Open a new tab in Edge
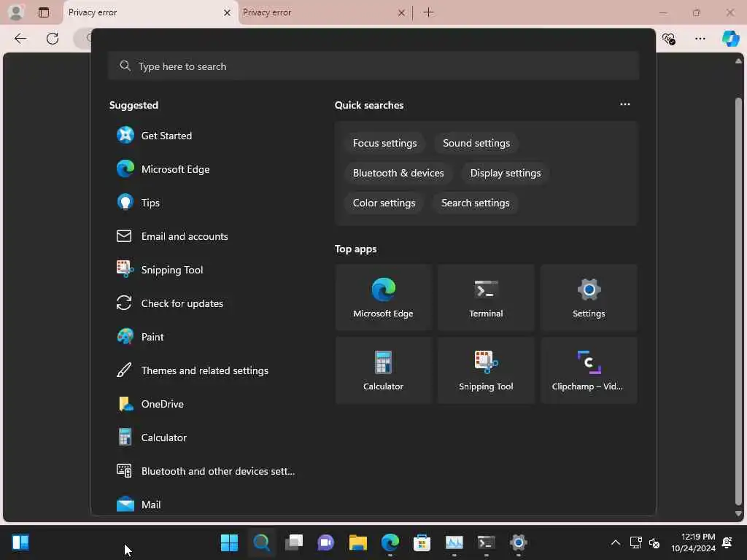Viewport: 747px width, 560px height. [x=429, y=12]
